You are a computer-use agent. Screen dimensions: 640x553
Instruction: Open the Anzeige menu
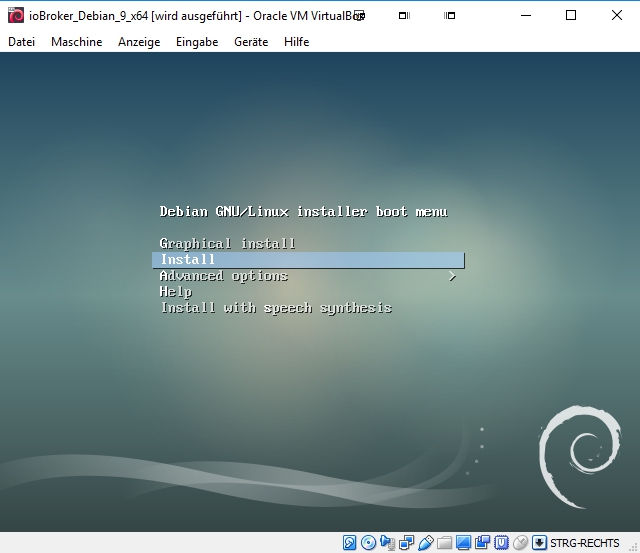pyautogui.click(x=139, y=42)
